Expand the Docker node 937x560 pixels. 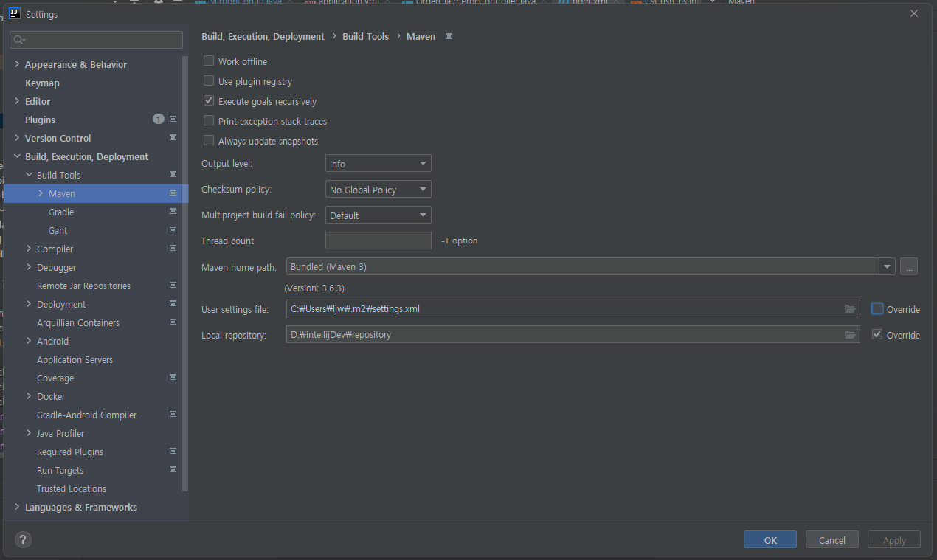click(x=29, y=396)
